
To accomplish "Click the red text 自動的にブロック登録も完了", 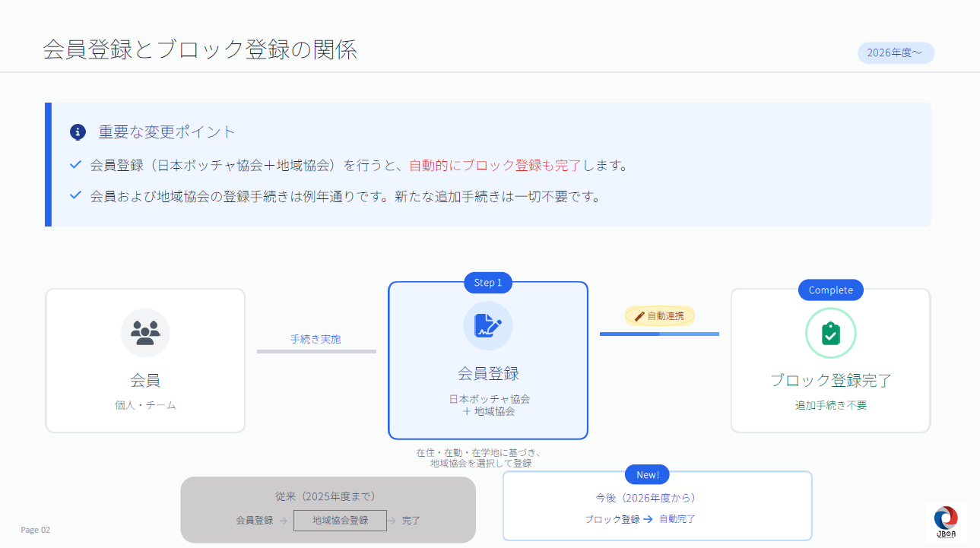I will [495, 165].
